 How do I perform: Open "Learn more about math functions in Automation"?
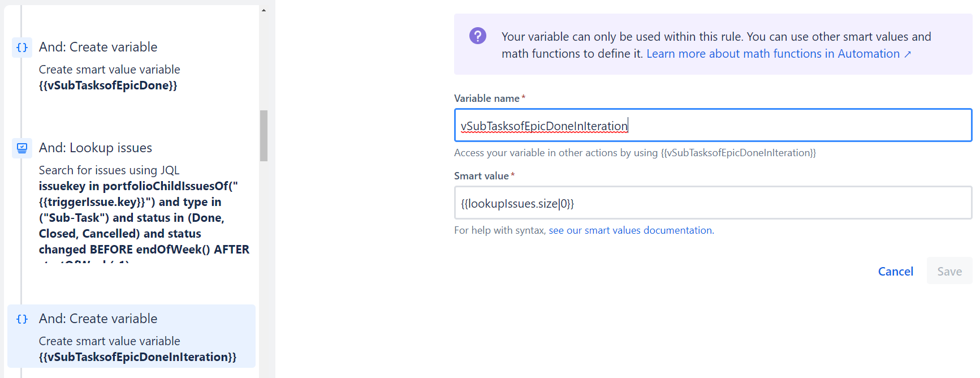point(773,54)
